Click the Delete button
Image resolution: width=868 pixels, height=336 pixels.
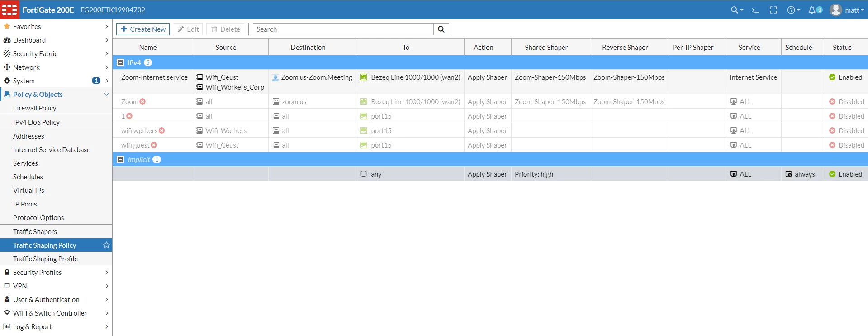pyautogui.click(x=225, y=29)
